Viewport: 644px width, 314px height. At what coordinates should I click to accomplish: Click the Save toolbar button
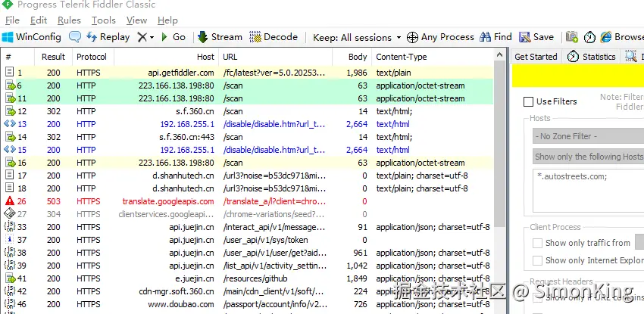point(536,37)
